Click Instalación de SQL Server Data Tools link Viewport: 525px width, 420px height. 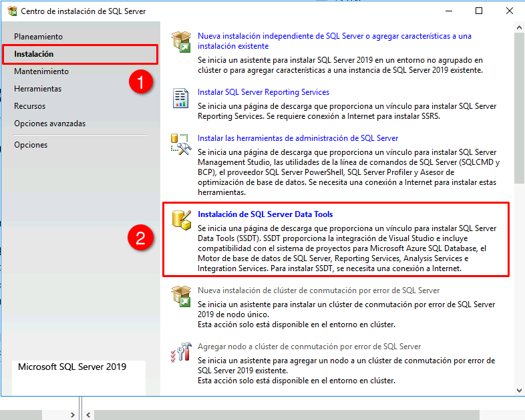265,214
